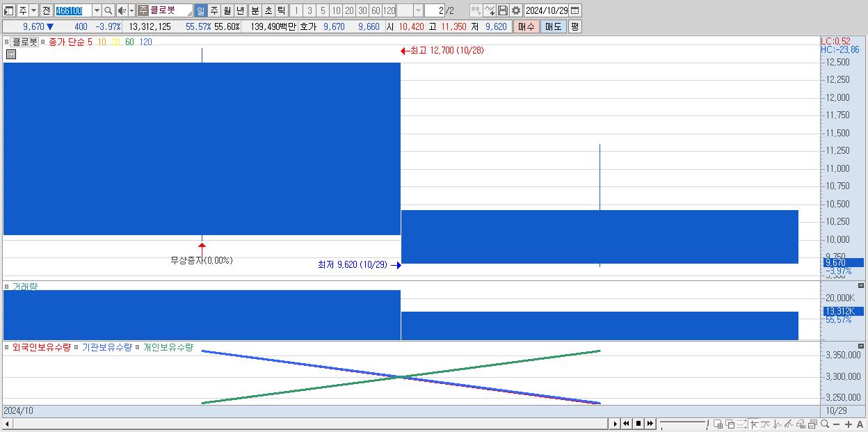Toggle 개인보유수량 series legend

pos(168,347)
